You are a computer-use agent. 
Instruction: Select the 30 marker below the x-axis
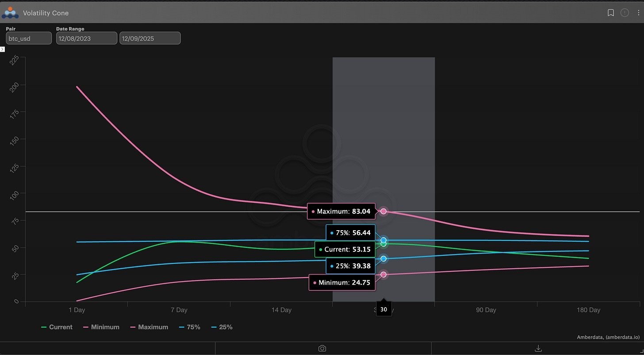pyautogui.click(x=383, y=309)
